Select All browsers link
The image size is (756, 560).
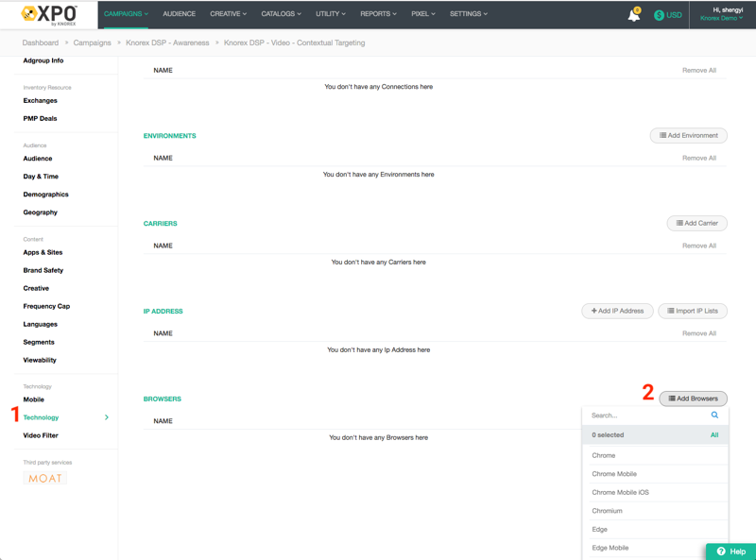click(x=714, y=435)
